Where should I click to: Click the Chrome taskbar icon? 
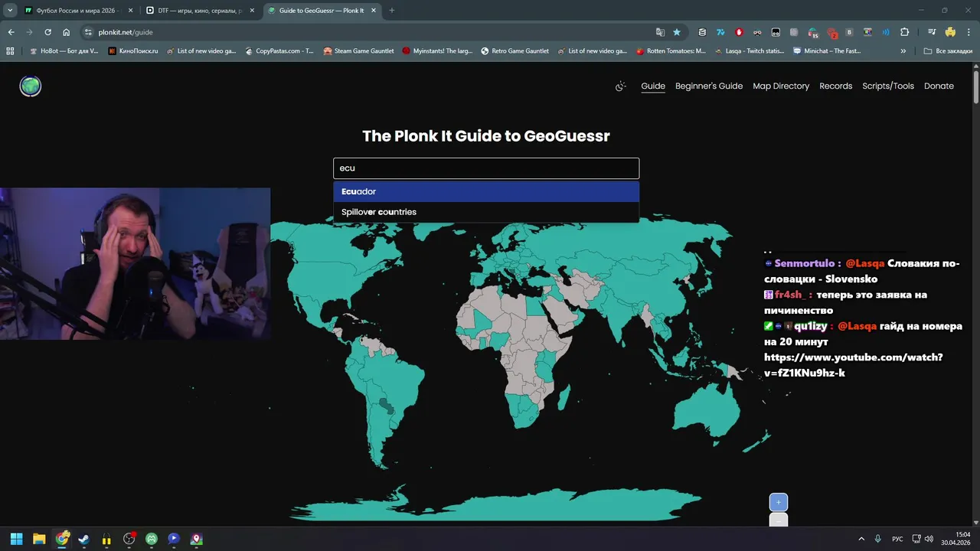pyautogui.click(x=62, y=539)
